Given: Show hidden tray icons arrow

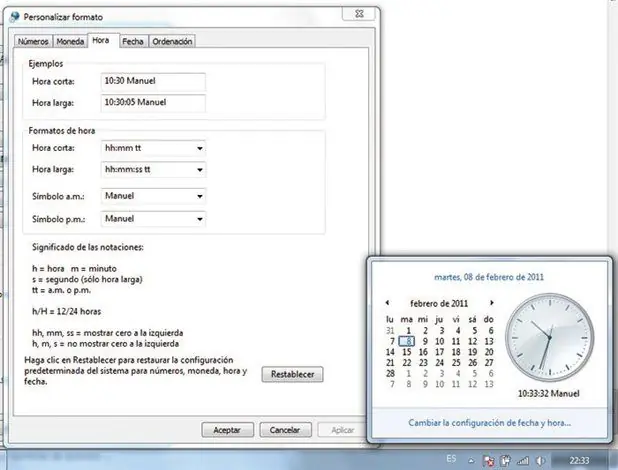Looking at the screenshot, I should [471, 461].
